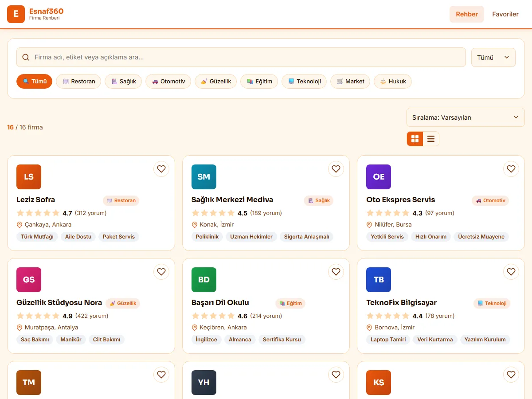This screenshot has height=399, width=532.
Task: Click the (422 yorum) review count
Action: 92,316
